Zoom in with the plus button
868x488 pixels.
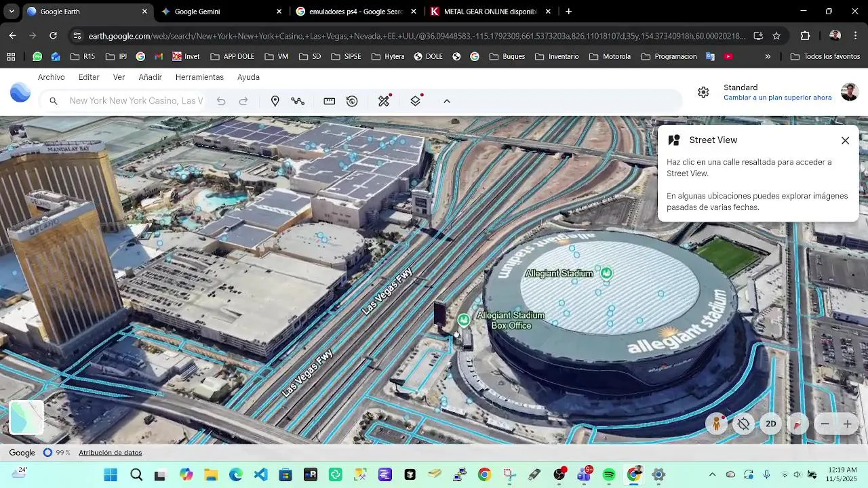847,424
